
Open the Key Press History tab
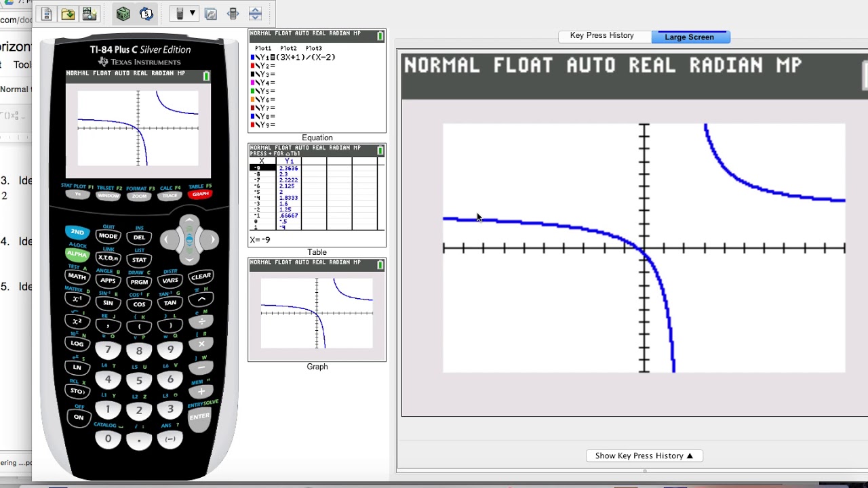point(603,36)
